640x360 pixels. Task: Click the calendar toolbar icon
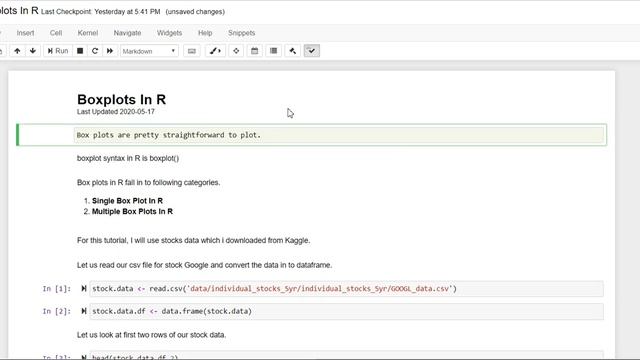coord(255,51)
